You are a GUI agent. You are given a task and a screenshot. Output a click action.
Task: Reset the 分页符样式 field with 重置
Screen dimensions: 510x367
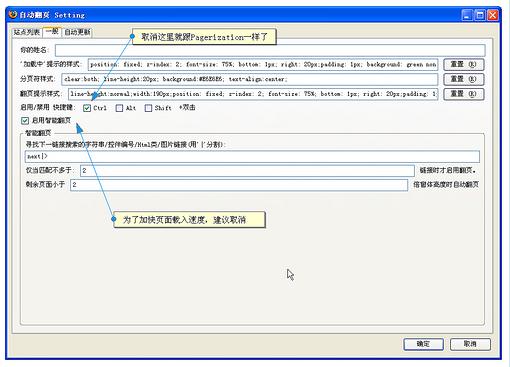[464, 79]
